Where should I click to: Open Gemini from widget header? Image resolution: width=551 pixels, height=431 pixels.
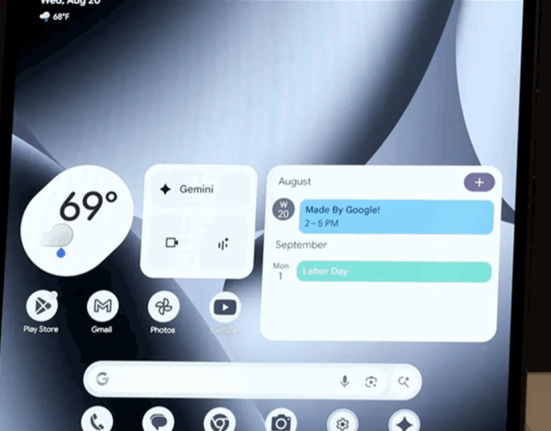coord(199,189)
